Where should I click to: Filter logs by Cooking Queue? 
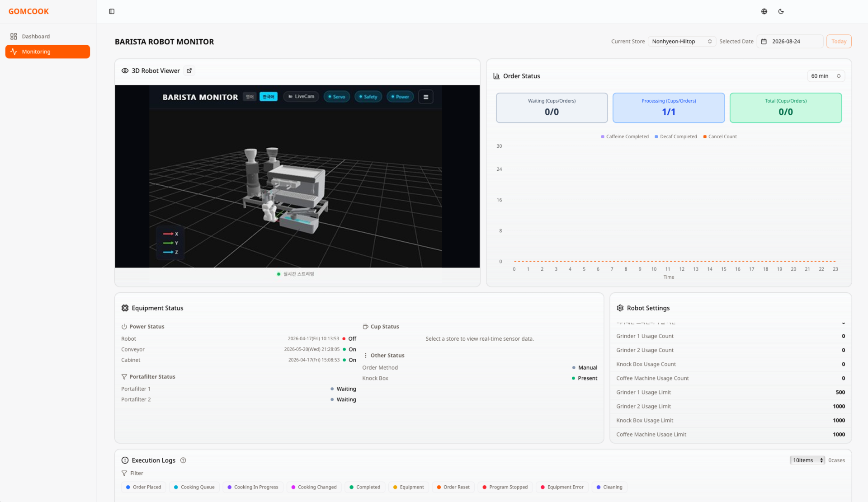pyautogui.click(x=194, y=487)
